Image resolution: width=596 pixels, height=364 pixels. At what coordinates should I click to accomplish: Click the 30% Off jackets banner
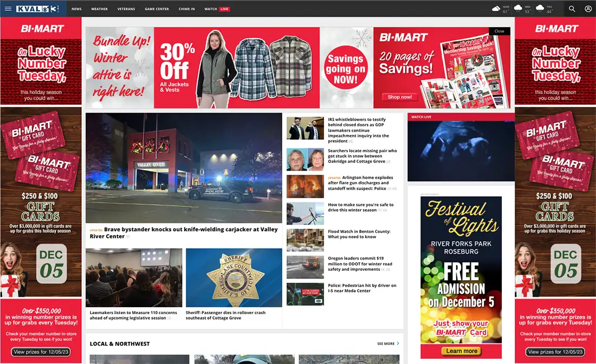tap(236, 68)
